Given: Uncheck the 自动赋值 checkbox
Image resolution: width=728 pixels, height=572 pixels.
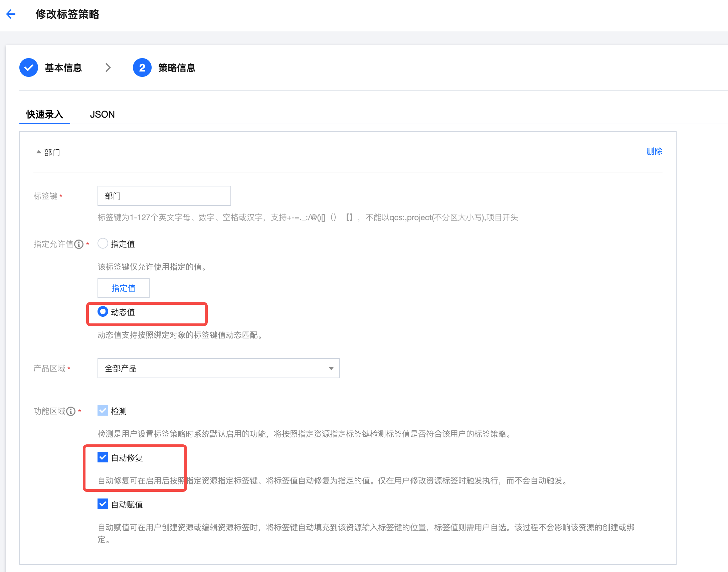Looking at the screenshot, I should (x=103, y=504).
